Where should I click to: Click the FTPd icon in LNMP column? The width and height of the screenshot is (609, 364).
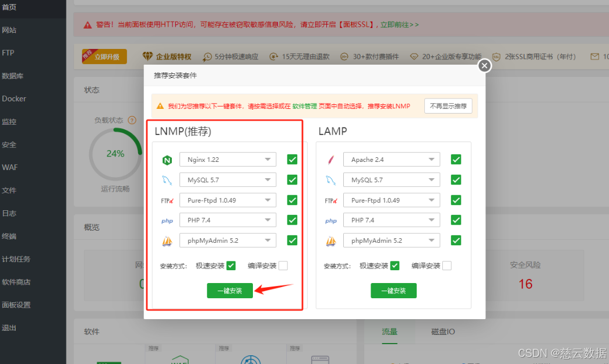pos(167,200)
